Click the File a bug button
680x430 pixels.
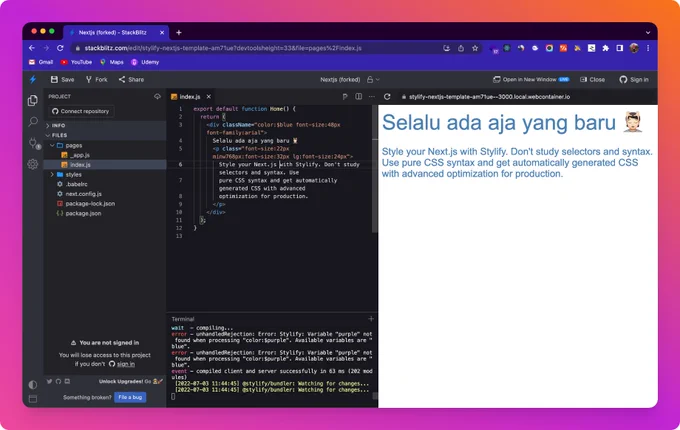[130, 397]
